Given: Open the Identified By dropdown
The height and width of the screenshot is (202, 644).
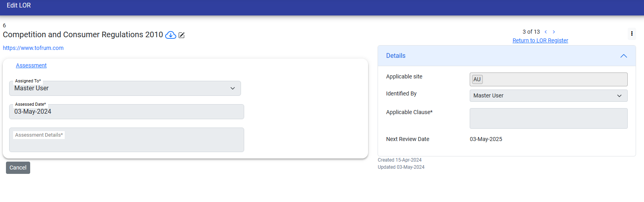Looking at the screenshot, I should (x=548, y=96).
